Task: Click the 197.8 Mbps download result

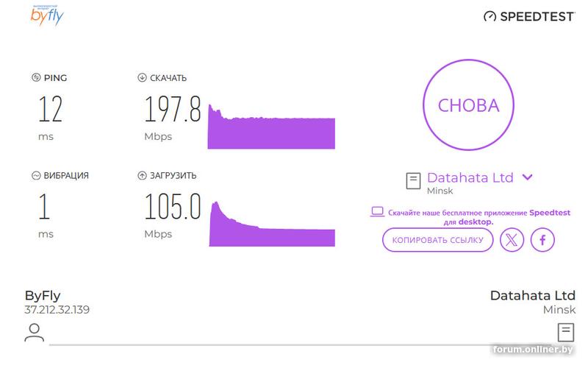Action: tap(172, 110)
